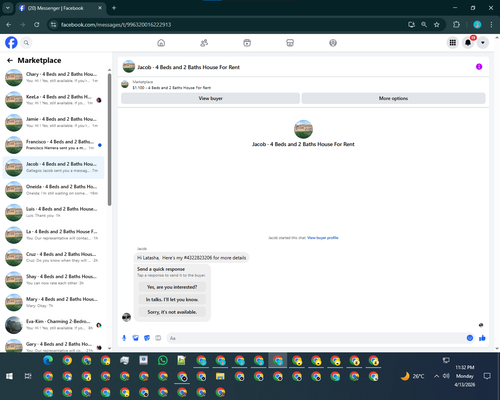The height and width of the screenshot is (400, 500).
Task: Open the Marketplace storefront icon
Action: (x=290, y=43)
